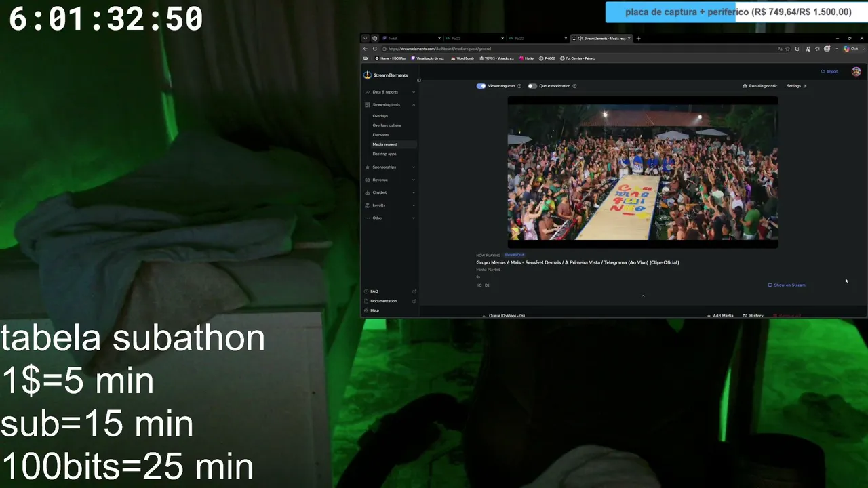Collapse the player with the chevron below it
Screen dimensions: 868x488
coord(643,296)
